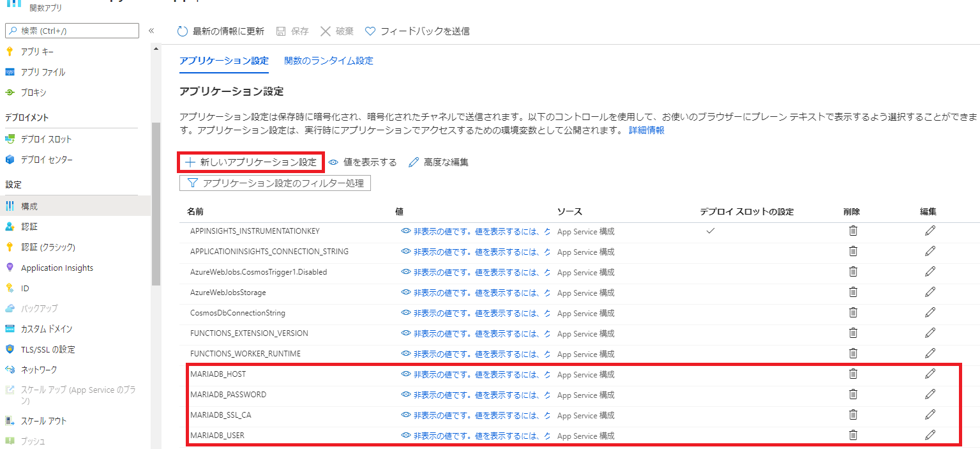This screenshot has width=980, height=449.
Task: Collapse the sidebar with the « chevron
Action: (152, 30)
